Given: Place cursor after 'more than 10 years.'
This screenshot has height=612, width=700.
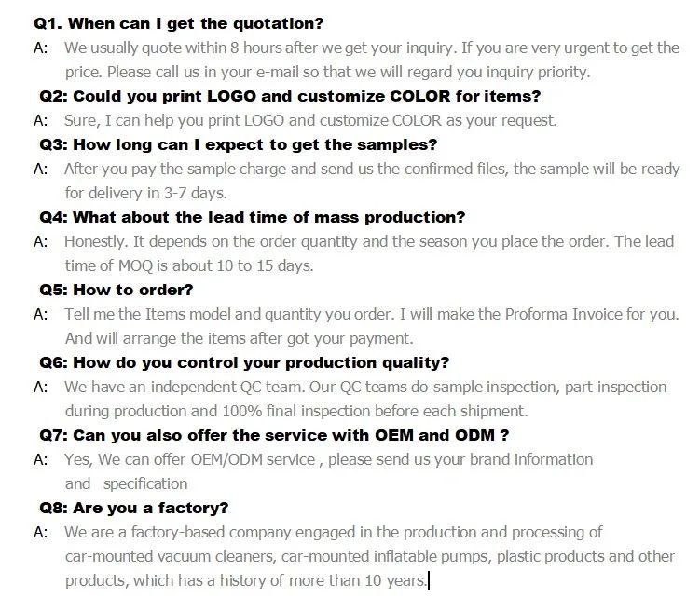Looking at the screenshot, I should pyautogui.click(x=427, y=580).
